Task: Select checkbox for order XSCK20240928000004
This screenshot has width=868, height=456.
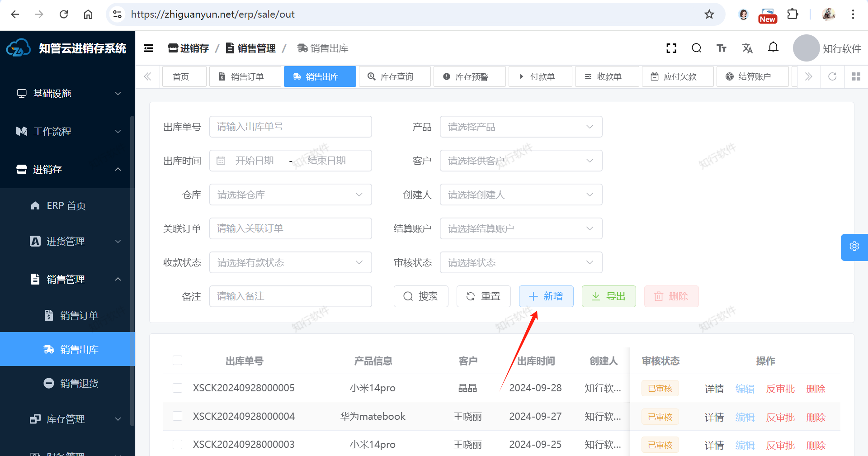Action: click(177, 416)
